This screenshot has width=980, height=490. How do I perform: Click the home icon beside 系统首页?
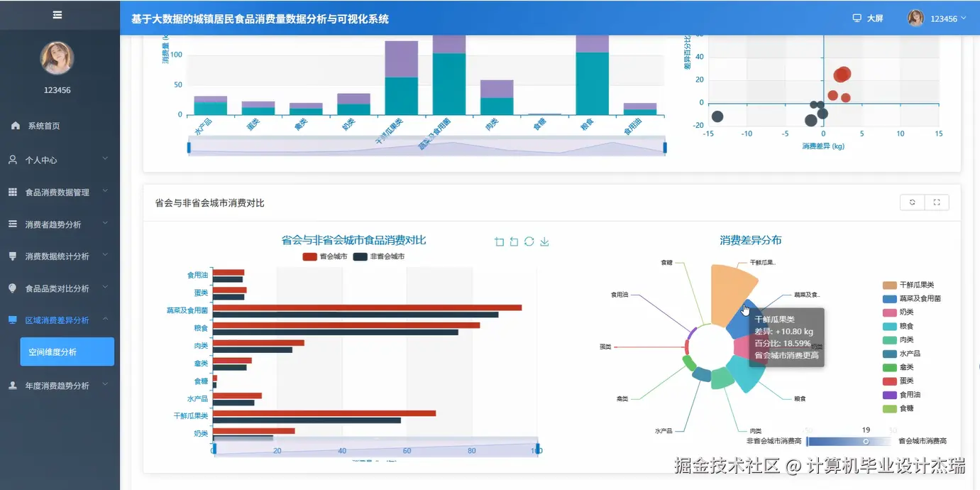point(16,126)
